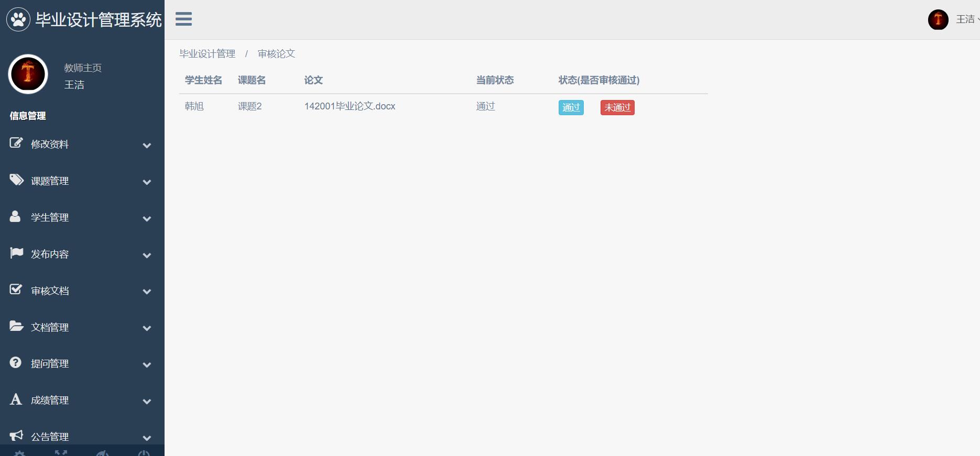Image resolution: width=980 pixels, height=456 pixels.
Task: Click the 论文 column header
Action: point(313,80)
